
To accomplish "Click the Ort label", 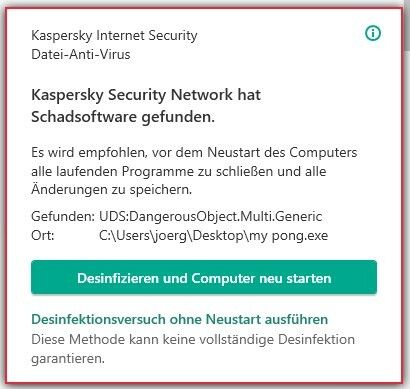I will 43,236.
